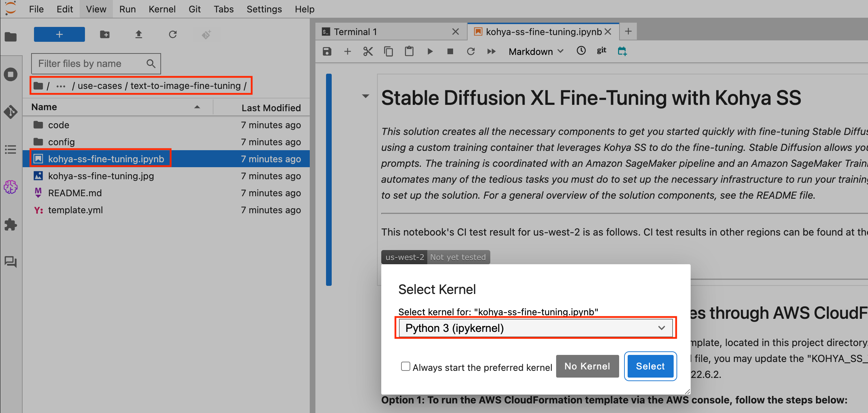Open the Python 3 (ipykernel) kernel dropdown
Image resolution: width=868 pixels, height=413 pixels.
(535, 328)
